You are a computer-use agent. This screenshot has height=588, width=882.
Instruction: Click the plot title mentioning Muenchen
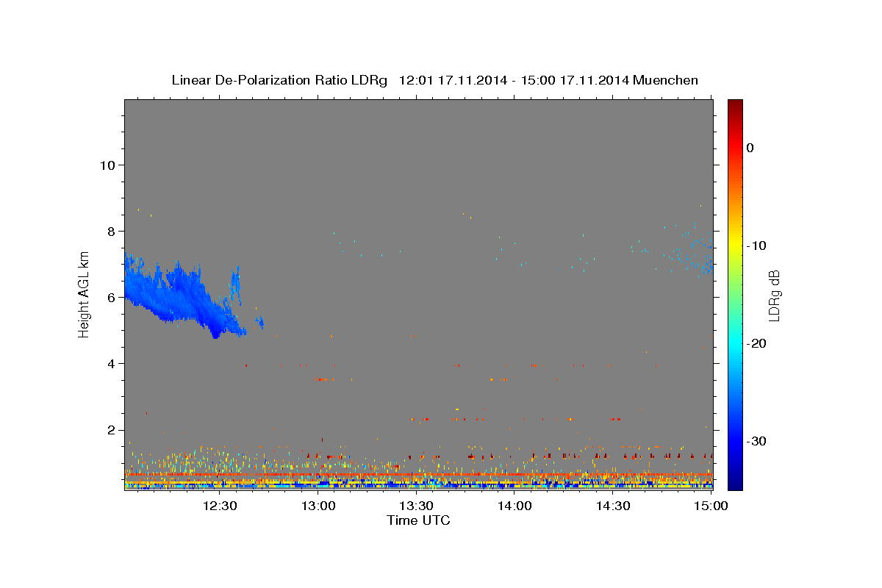434,80
